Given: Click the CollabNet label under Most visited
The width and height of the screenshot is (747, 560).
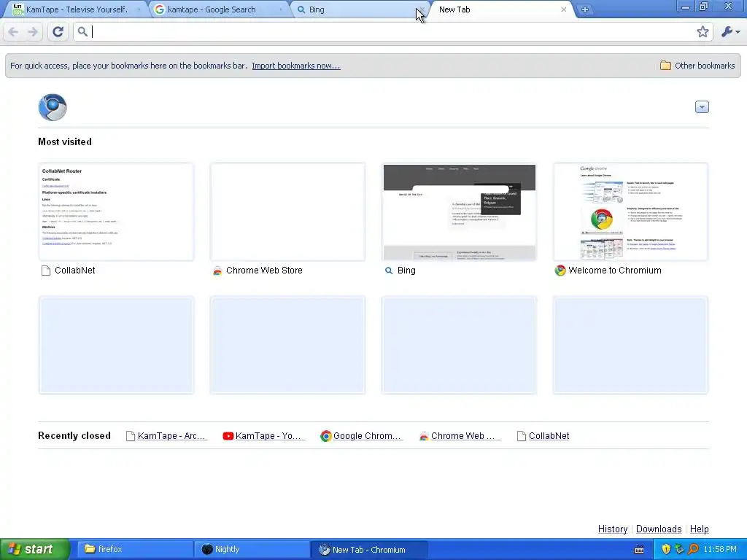Looking at the screenshot, I should (x=75, y=271).
